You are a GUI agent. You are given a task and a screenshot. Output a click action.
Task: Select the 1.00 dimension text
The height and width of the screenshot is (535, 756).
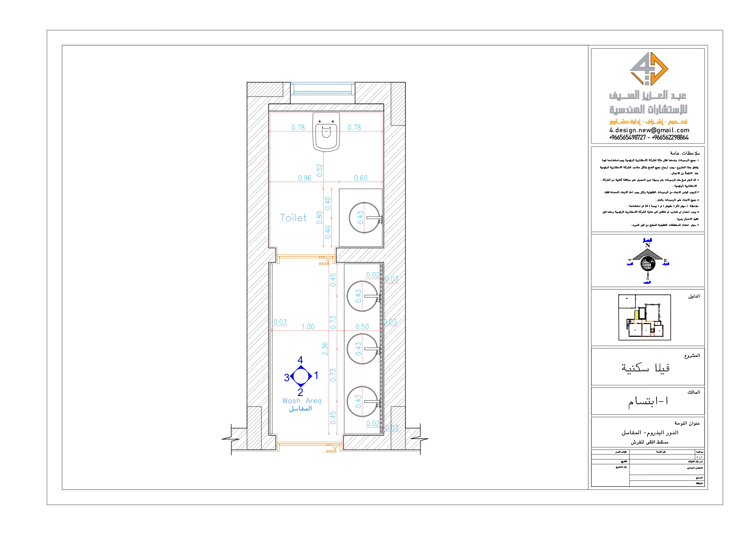coord(308,327)
